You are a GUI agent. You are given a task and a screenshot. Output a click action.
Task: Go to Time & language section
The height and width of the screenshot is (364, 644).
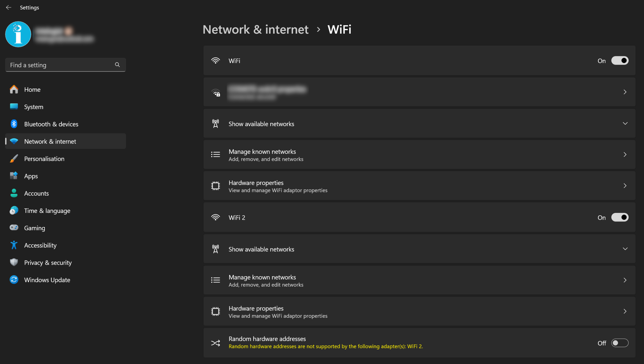click(47, 211)
